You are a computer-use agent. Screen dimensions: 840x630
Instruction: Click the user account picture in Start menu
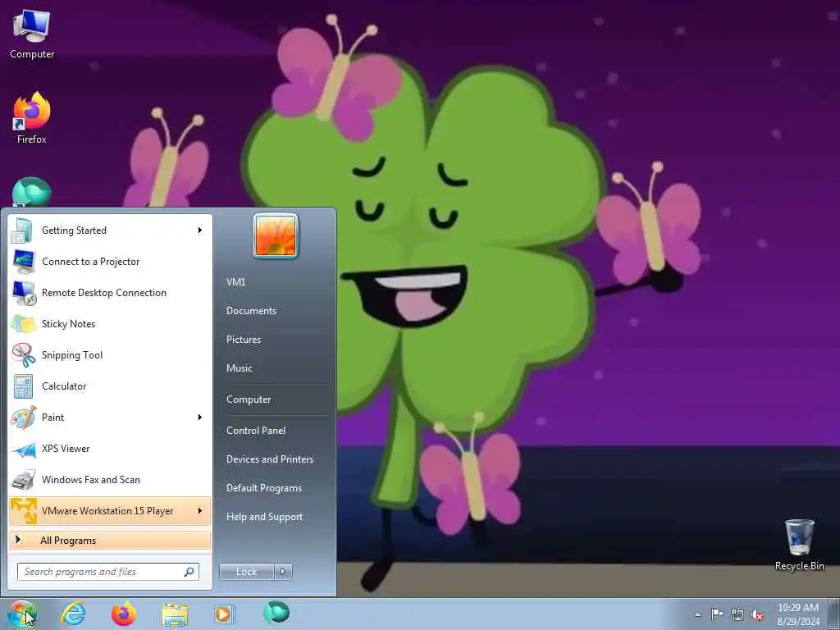pos(276,235)
